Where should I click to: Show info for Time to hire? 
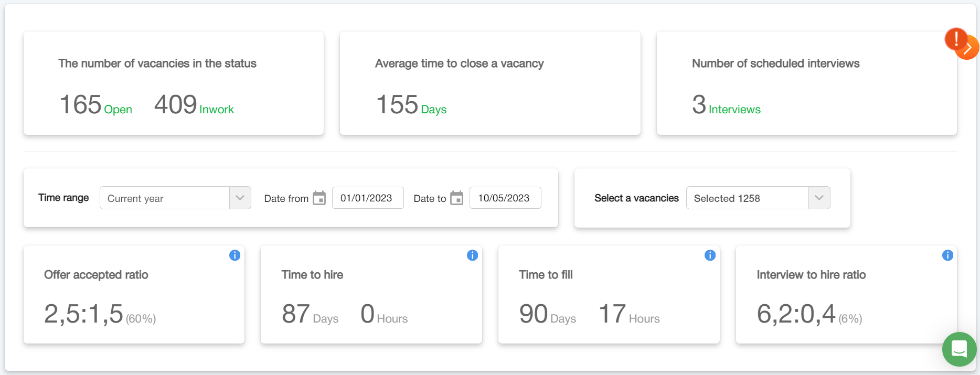click(472, 255)
